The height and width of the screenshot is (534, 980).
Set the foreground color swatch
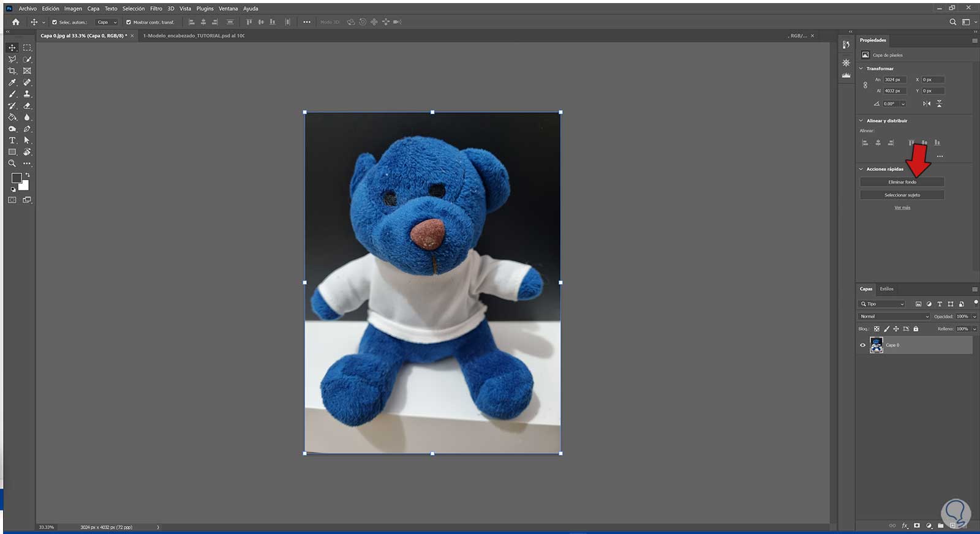pos(16,178)
